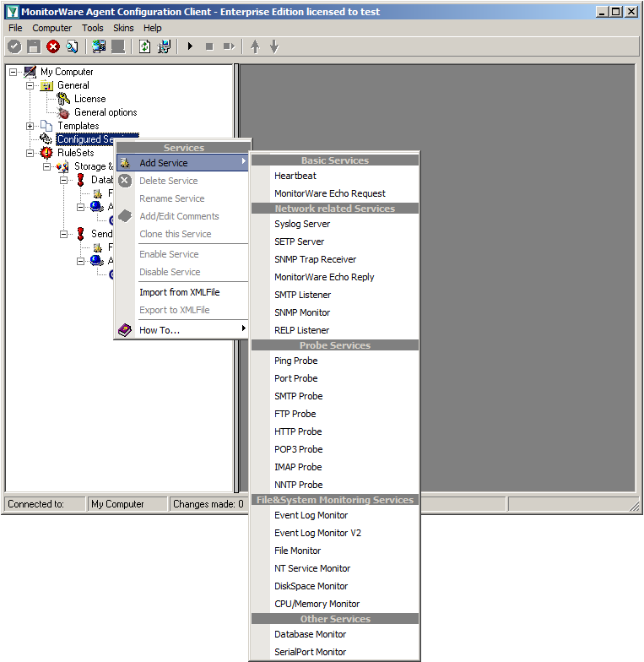Click the Add Service menu icon

125,162
